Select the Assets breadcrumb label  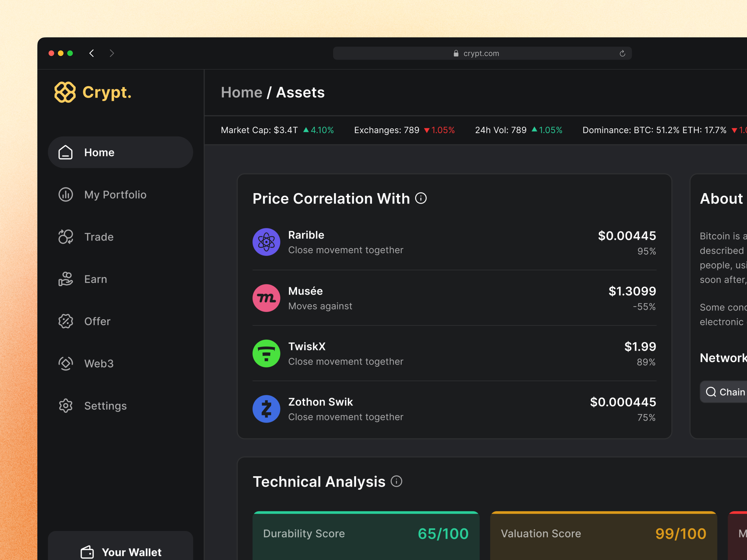300,92
